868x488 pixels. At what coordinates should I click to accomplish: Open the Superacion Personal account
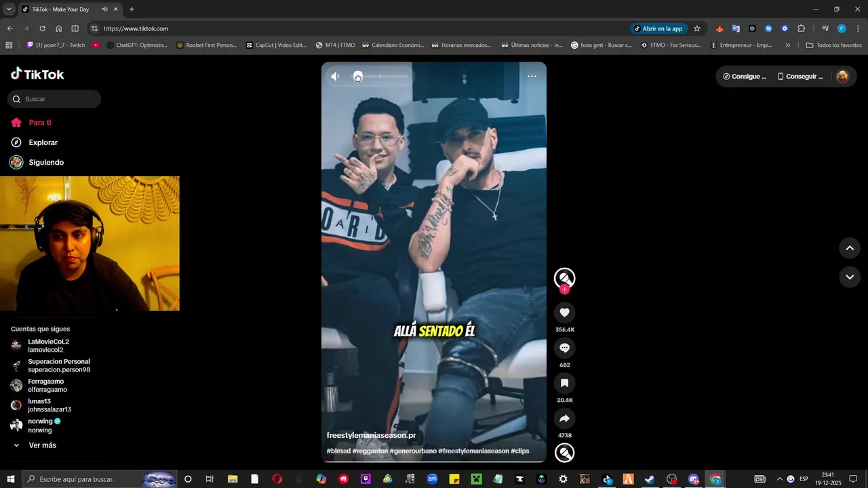point(51,365)
